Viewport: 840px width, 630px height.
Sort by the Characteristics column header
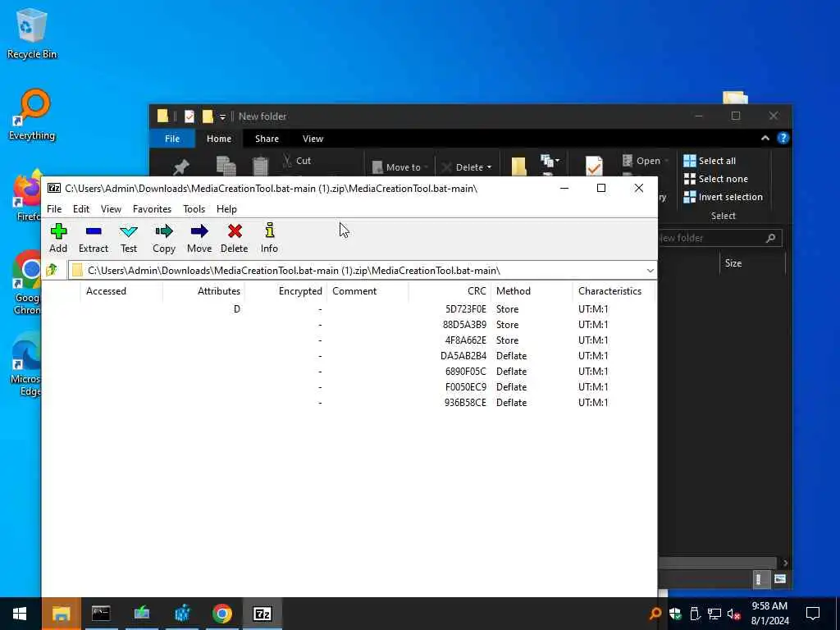pos(614,291)
